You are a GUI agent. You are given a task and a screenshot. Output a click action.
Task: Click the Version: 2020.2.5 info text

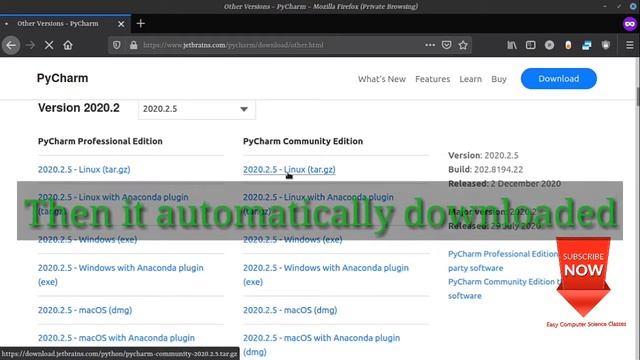tap(483, 156)
